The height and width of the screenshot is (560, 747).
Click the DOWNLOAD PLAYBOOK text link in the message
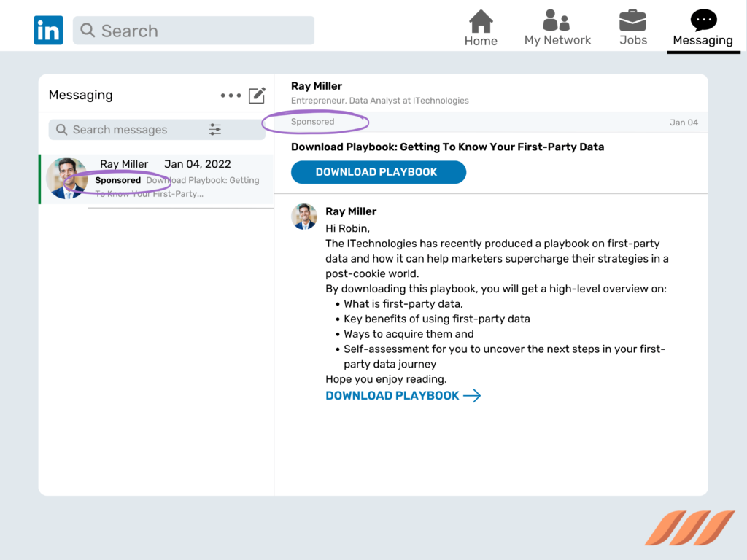click(x=392, y=396)
